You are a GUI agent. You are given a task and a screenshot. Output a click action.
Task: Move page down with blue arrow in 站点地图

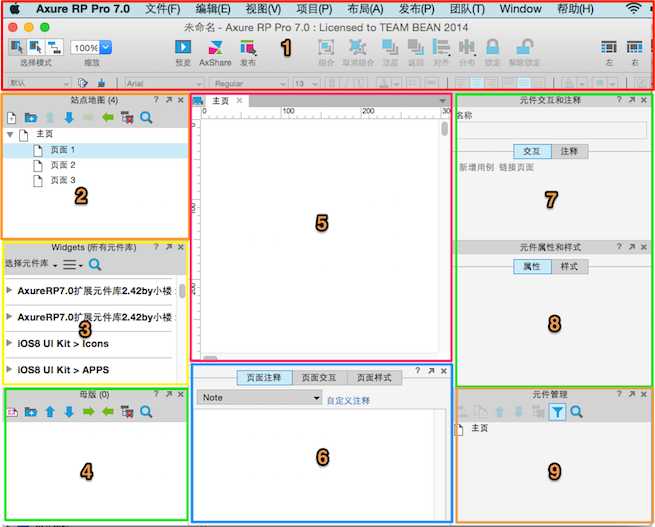(69, 118)
